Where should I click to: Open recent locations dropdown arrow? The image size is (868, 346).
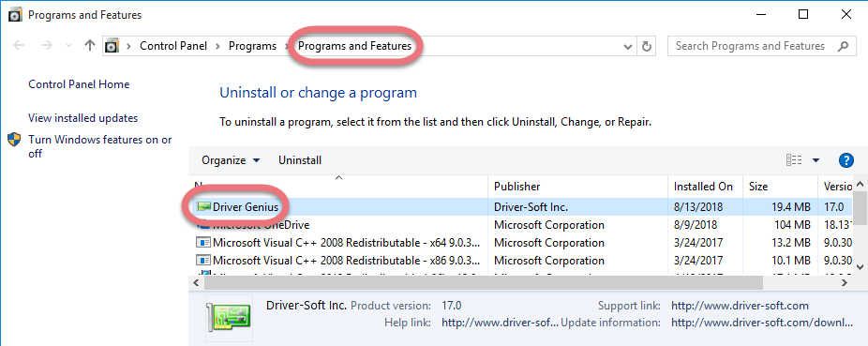pyautogui.click(x=68, y=46)
